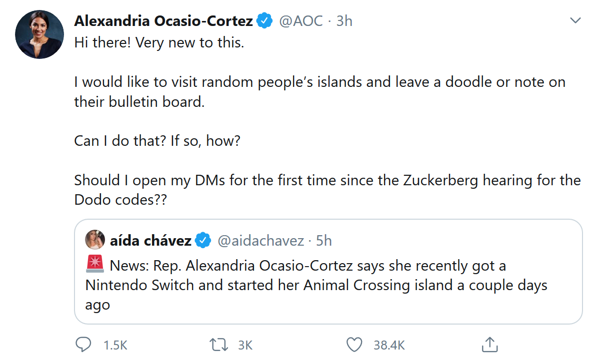Open the Alexandria Ocasio-Cortez display name link

163,21
